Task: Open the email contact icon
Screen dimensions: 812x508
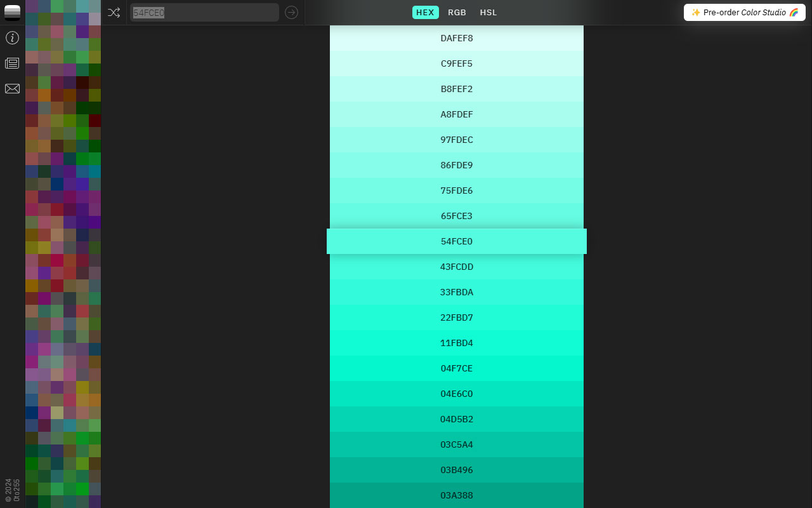Action: [12, 88]
